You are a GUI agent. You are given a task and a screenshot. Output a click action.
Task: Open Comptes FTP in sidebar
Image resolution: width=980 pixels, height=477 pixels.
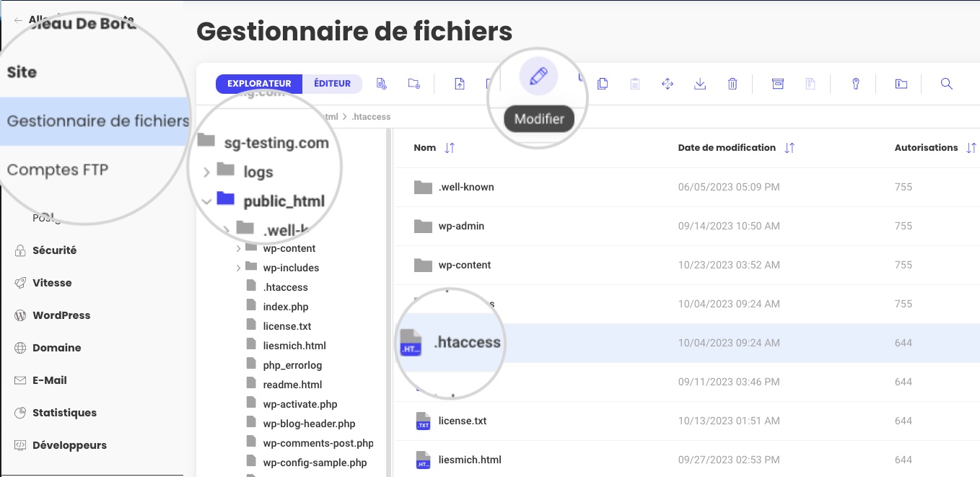click(58, 170)
